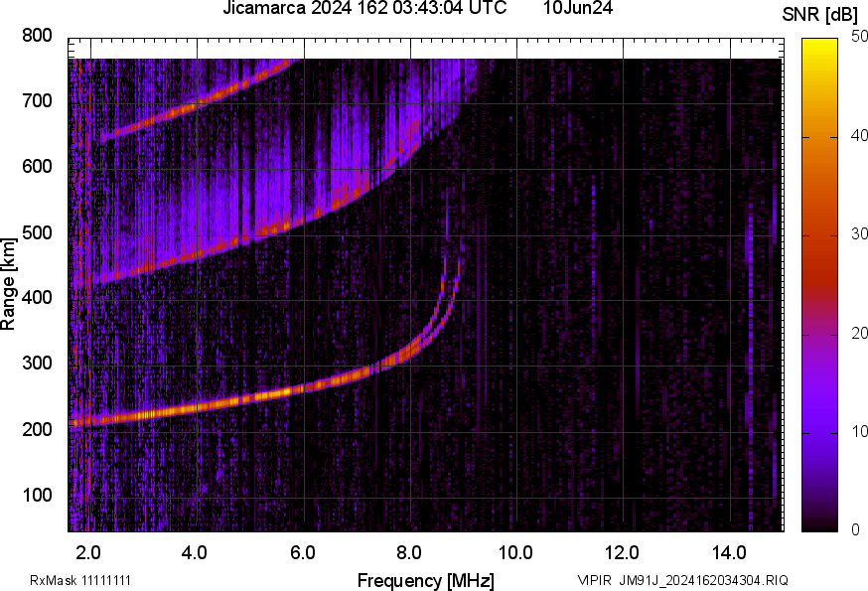Viewport: 868px width, 591px height.
Task: Click the second-hop trace start near 420 km
Action: 79,282
